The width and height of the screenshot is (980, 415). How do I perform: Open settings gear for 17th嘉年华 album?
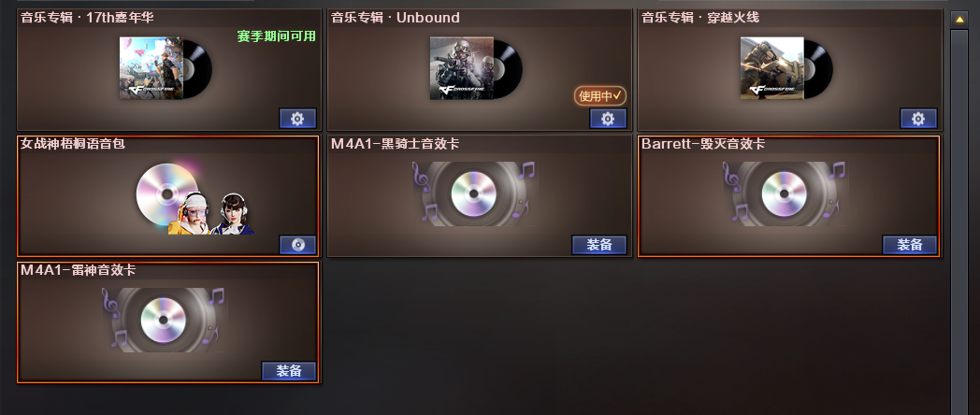point(297,118)
